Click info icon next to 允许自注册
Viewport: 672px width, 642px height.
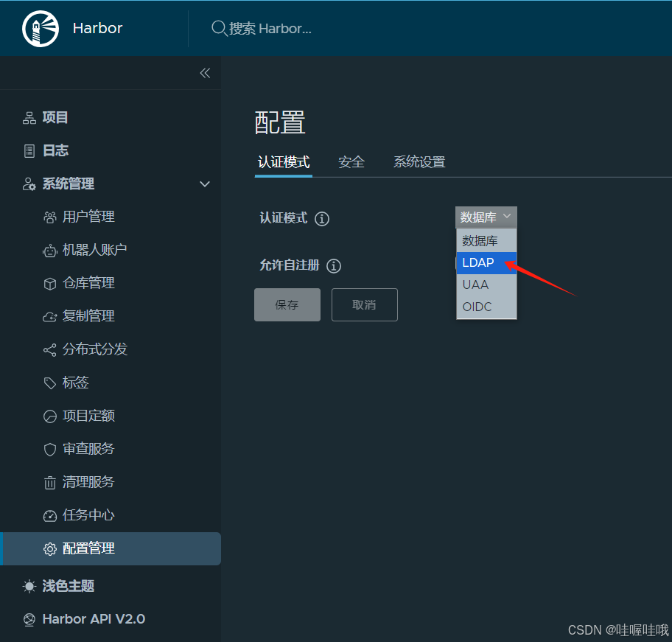click(334, 265)
